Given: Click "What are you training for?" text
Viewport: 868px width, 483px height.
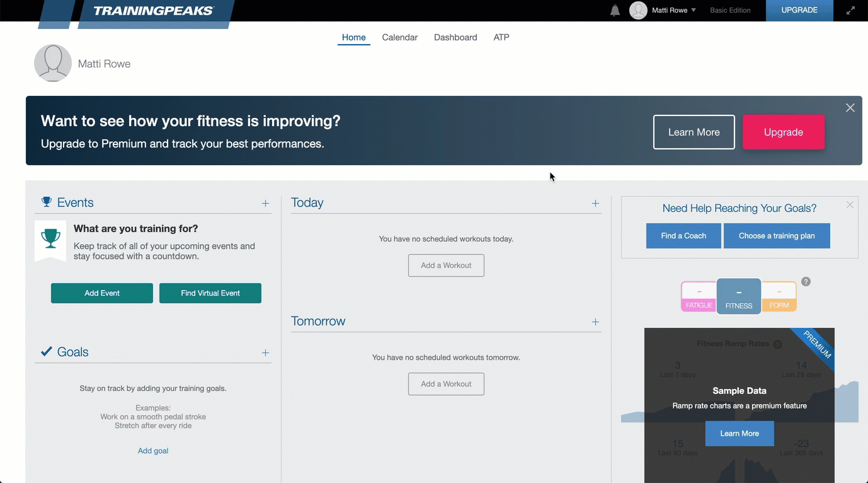Looking at the screenshot, I should click(136, 229).
